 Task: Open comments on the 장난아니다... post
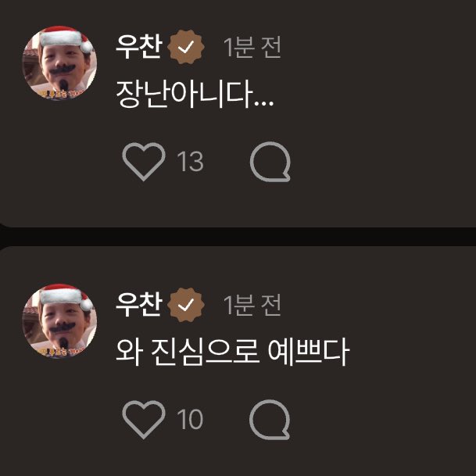(x=270, y=162)
